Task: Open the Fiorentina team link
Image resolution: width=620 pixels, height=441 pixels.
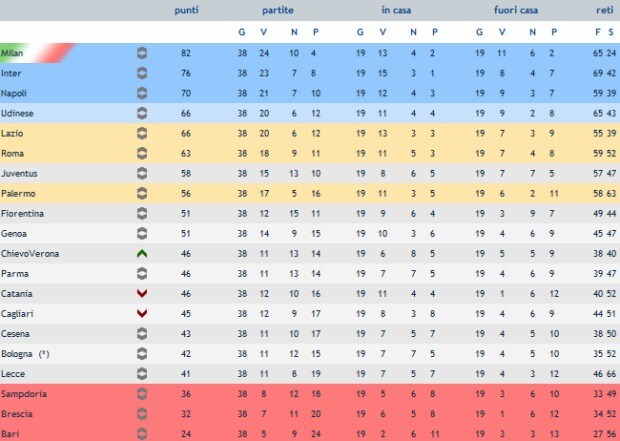Action: pos(23,214)
